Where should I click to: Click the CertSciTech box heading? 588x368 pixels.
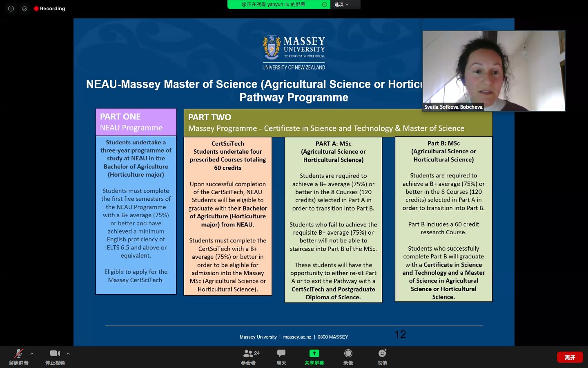pyautogui.click(x=228, y=144)
